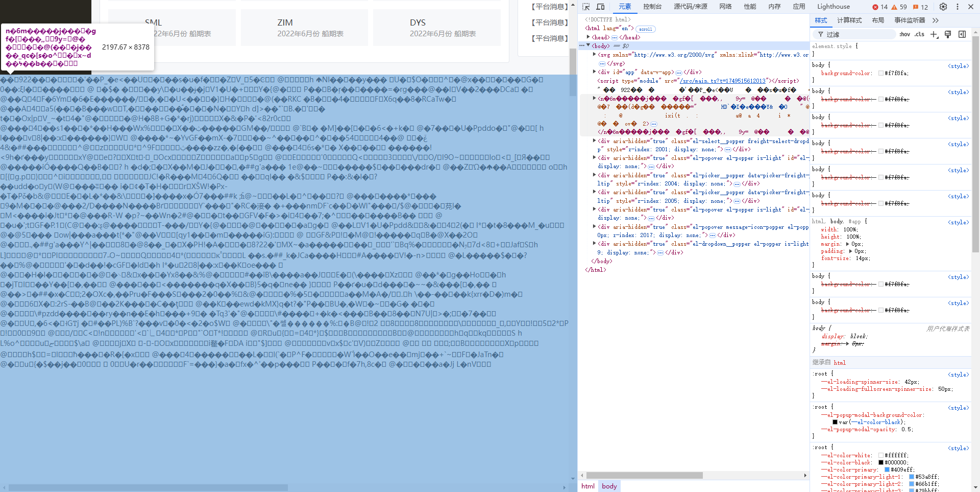Add a new style rule
Screen dimensions: 980x492
click(x=934, y=34)
